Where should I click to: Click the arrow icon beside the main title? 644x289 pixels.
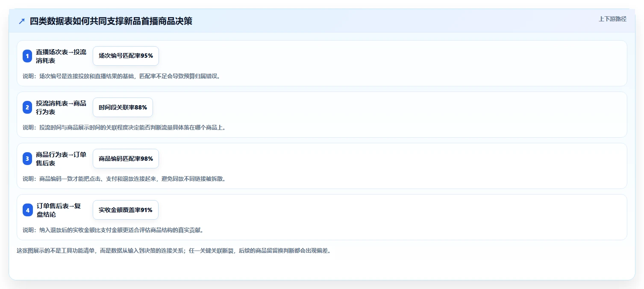click(x=22, y=21)
